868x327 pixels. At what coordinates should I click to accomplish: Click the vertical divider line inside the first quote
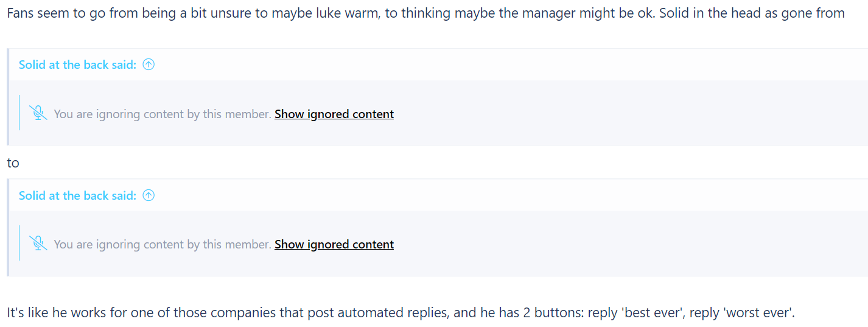click(x=19, y=113)
